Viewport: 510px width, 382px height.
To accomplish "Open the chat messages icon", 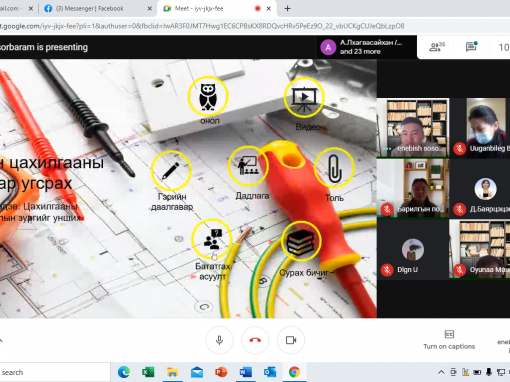I will tap(471, 47).
